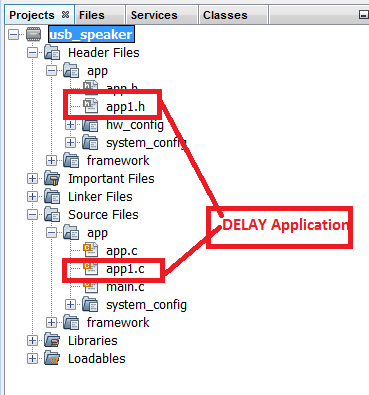This screenshot has width=369, height=395.
Task: Click the app1.h header file icon
Action: pos(90,106)
